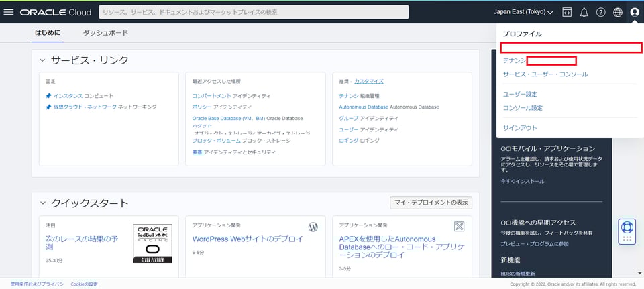Click the top search input field
This screenshot has height=289, width=644.
[x=254, y=12]
